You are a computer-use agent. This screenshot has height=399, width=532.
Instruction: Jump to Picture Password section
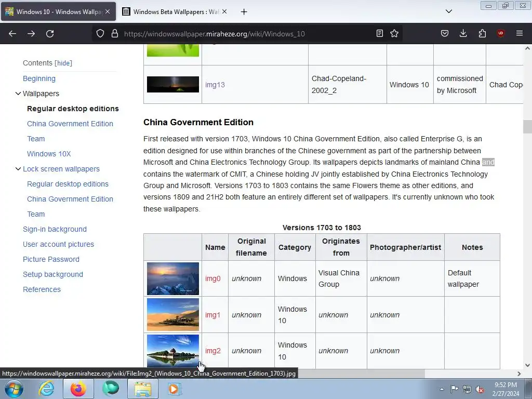51,259
